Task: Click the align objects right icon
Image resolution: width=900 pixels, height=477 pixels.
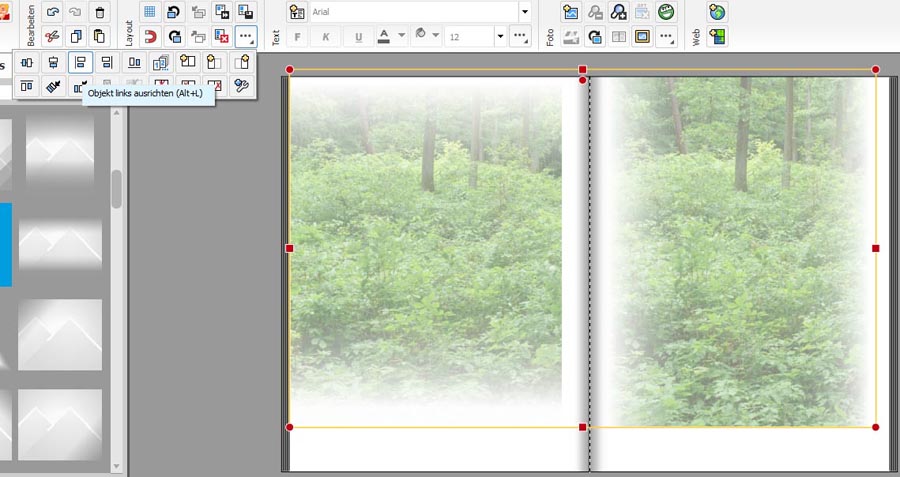Action: (x=106, y=62)
